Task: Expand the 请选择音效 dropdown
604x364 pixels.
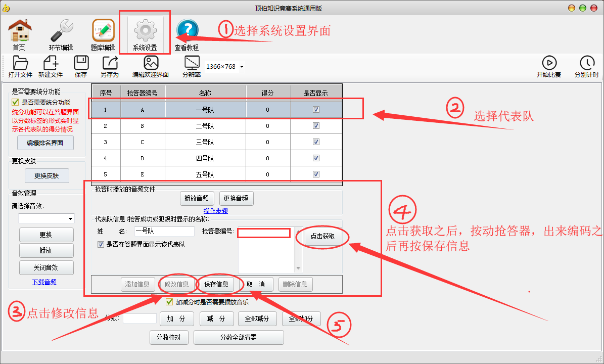Action: [x=70, y=219]
